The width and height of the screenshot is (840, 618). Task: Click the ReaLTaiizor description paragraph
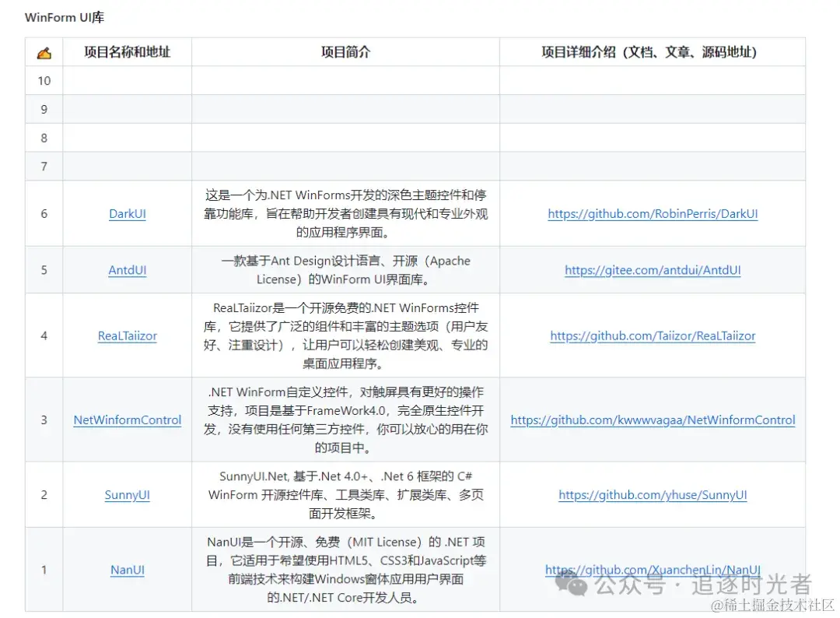[x=345, y=336]
